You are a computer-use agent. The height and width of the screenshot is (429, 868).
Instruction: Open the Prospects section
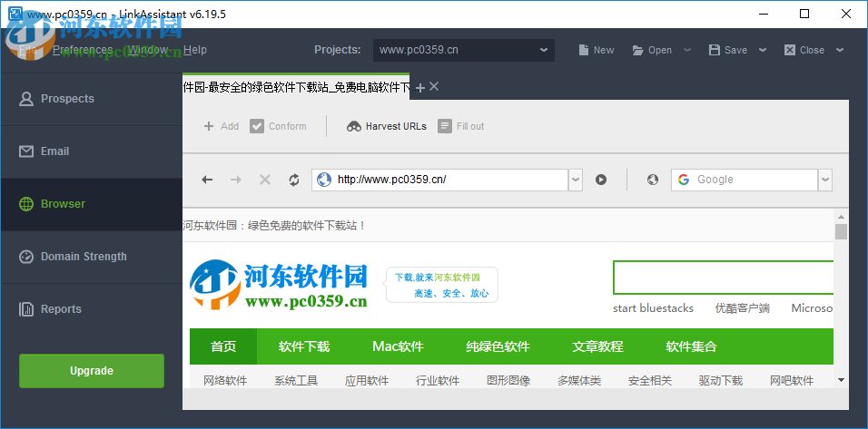tap(92, 99)
